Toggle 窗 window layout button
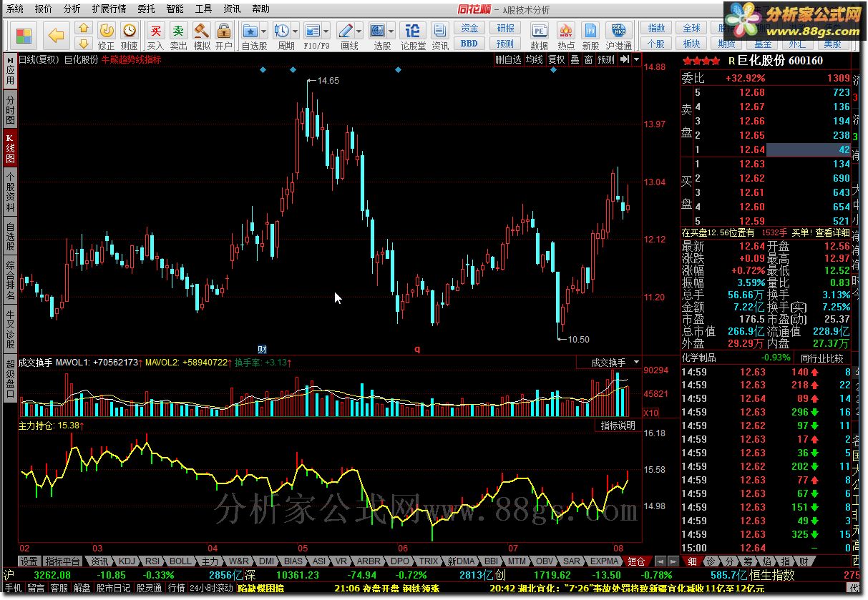The width and height of the screenshot is (868, 600). click(x=588, y=59)
